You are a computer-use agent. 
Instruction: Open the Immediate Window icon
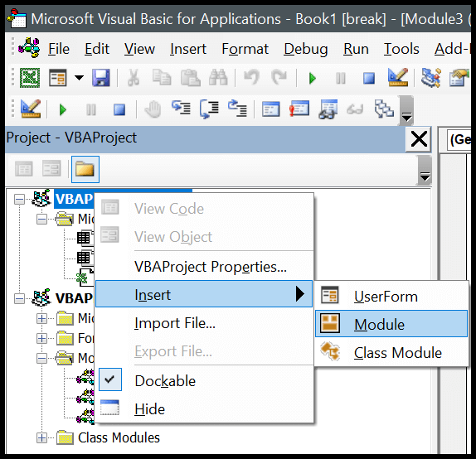[x=299, y=109]
